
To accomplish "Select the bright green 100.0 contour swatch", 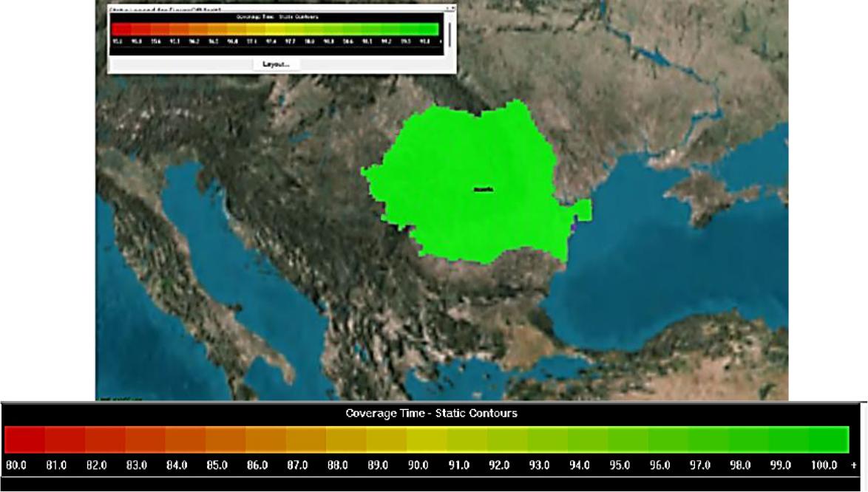I will [828, 440].
